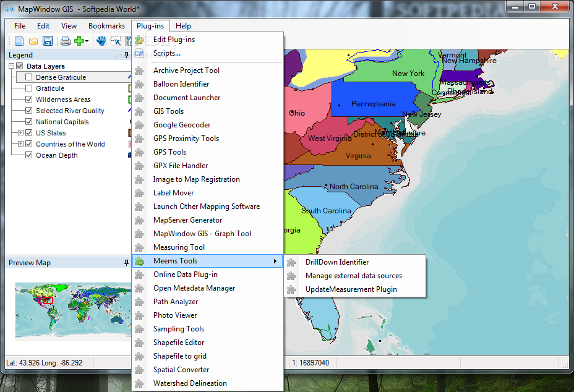Viewport: 574px width, 392px height.
Task: Click the Google Geocoder puzzle icon
Action: tap(139, 125)
